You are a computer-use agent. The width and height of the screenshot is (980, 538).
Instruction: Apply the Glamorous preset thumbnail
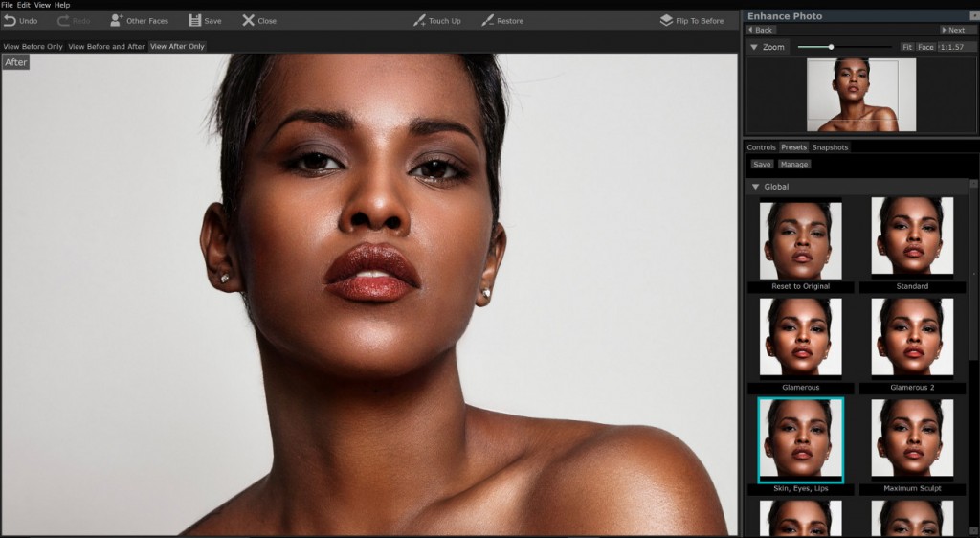coord(801,337)
